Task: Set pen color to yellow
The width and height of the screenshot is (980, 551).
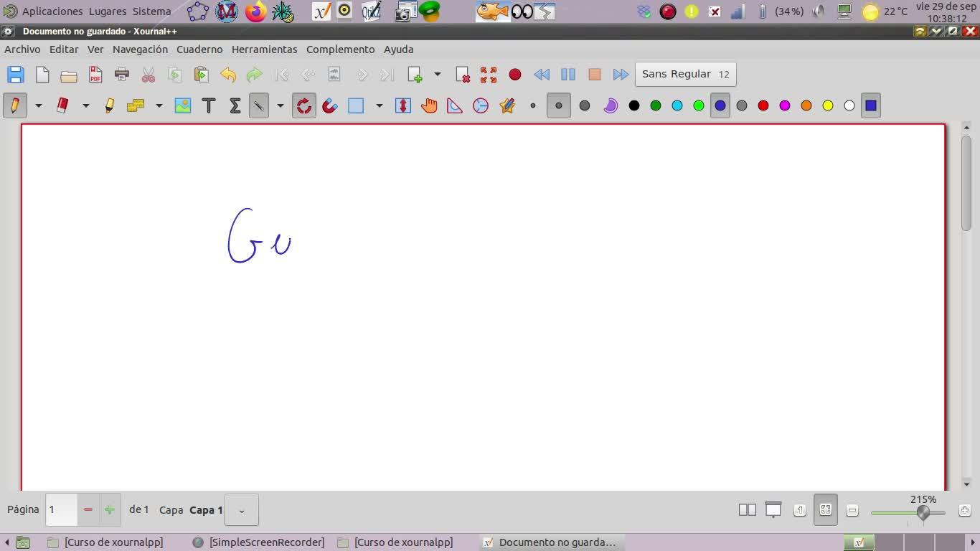Action: point(828,105)
